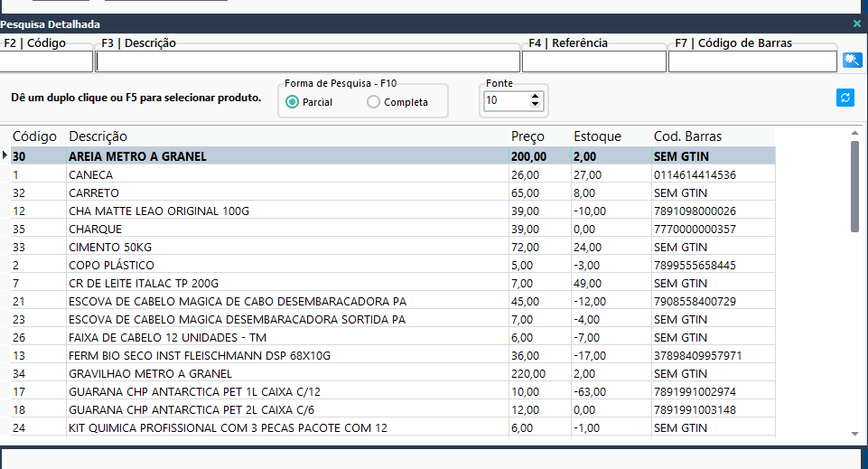Select the AREIA METRO A GRANEL row
Screen dimensions: 868x469
pos(393,156)
